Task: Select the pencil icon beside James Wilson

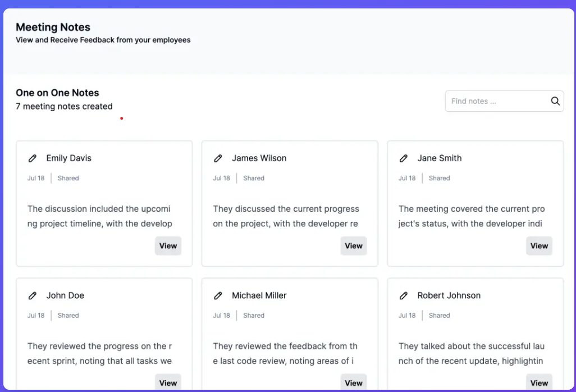Action: [x=218, y=158]
